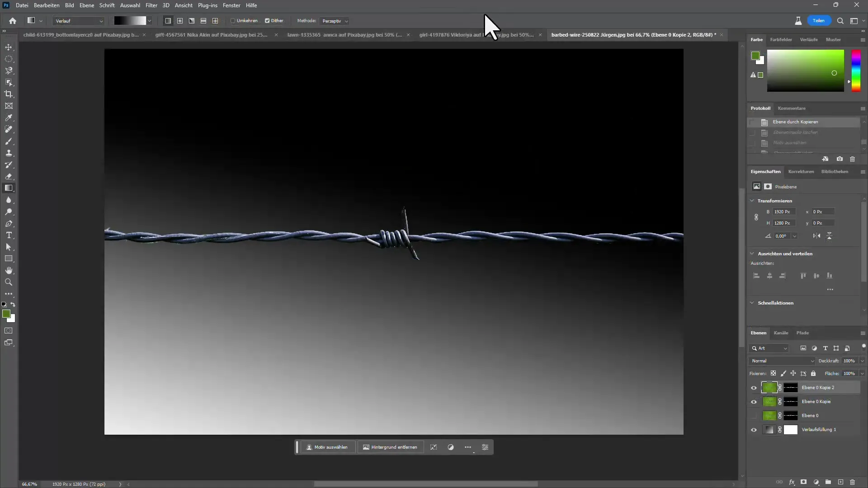Click the Teilen share button

pyautogui.click(x=818, y=21)
